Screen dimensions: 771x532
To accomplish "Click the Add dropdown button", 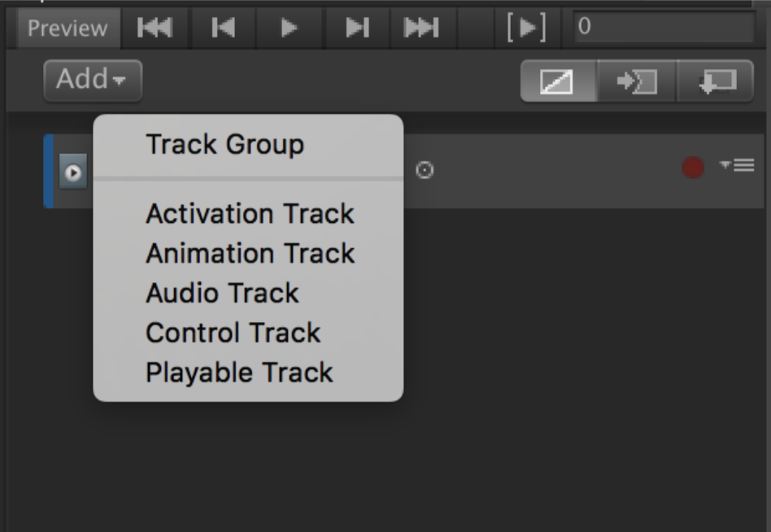I will [x=92, y=80].
